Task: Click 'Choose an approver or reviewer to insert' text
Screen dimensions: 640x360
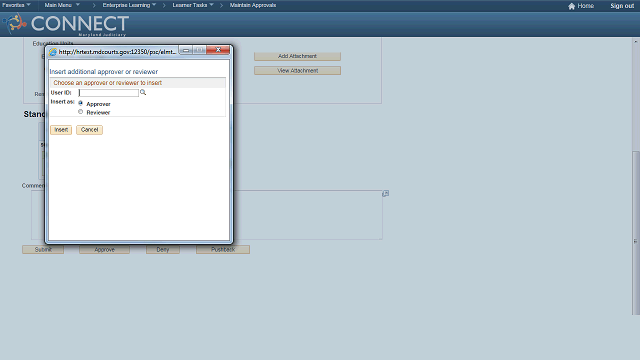Action: coord(108,83)
